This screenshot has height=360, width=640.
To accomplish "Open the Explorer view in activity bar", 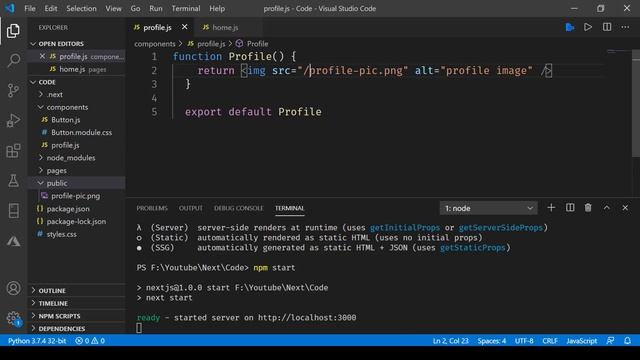I will (x=13, y=31).
